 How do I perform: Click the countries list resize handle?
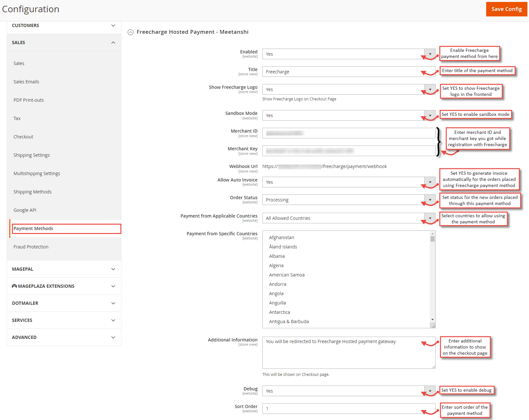pos(433,326)
